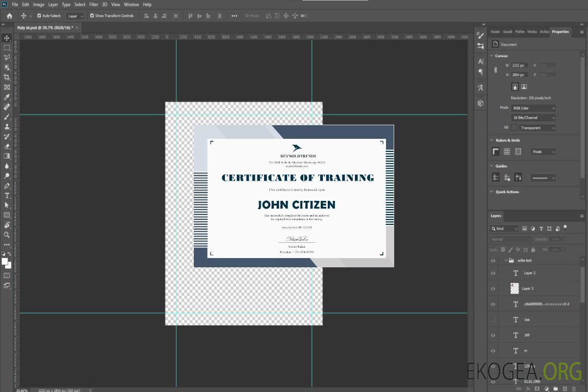Open ruler units Pixels dropdown
Viewport: 588px width, 392px height.
[543, 151]
